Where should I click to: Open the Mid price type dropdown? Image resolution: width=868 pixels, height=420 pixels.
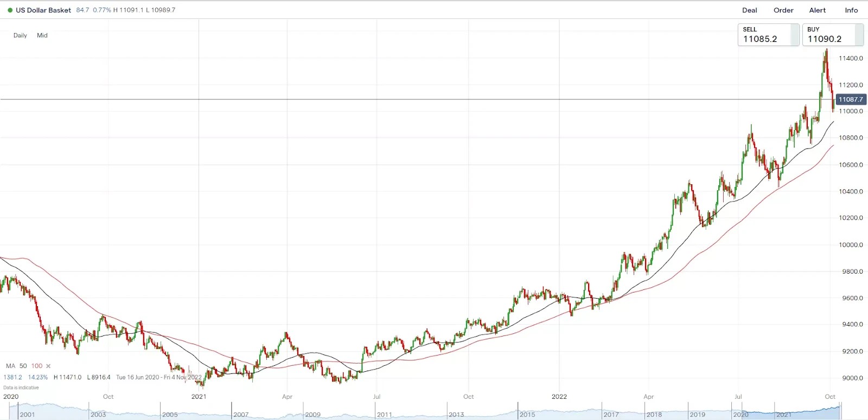42,35
